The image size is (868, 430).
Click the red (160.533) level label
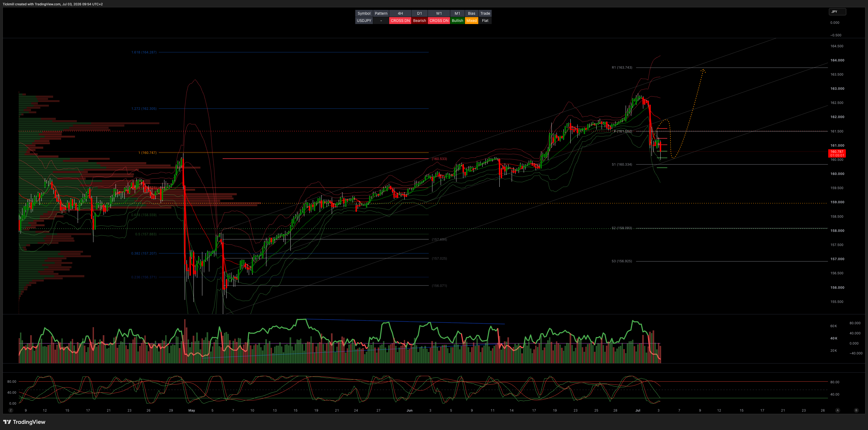[439, 159]
